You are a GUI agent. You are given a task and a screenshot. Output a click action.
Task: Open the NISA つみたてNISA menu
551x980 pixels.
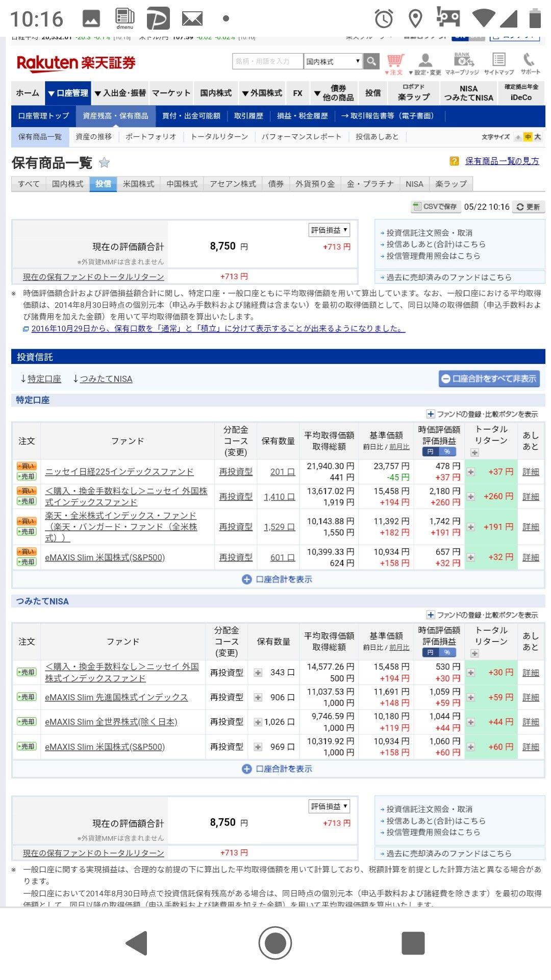tap(468, 93)
